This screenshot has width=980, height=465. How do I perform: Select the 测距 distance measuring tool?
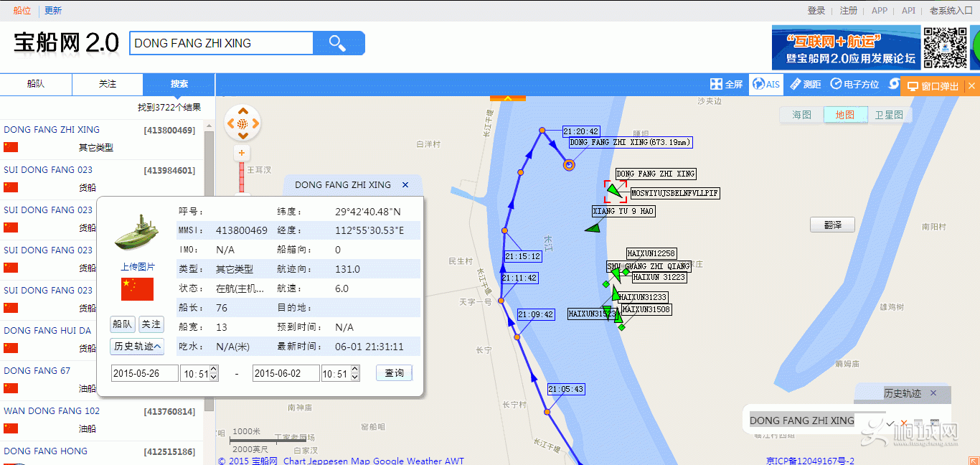[805, 85]
